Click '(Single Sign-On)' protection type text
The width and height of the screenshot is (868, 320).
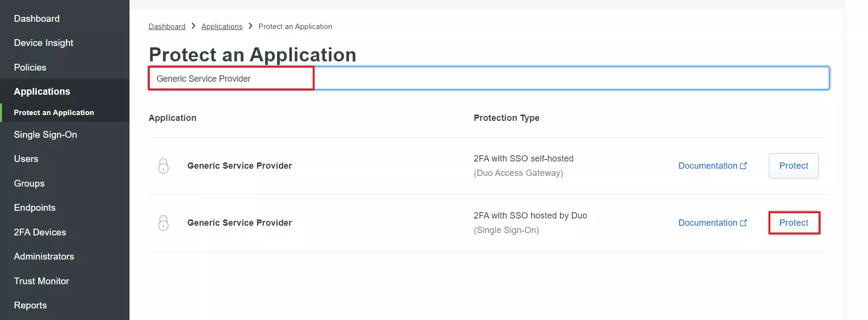506,230
